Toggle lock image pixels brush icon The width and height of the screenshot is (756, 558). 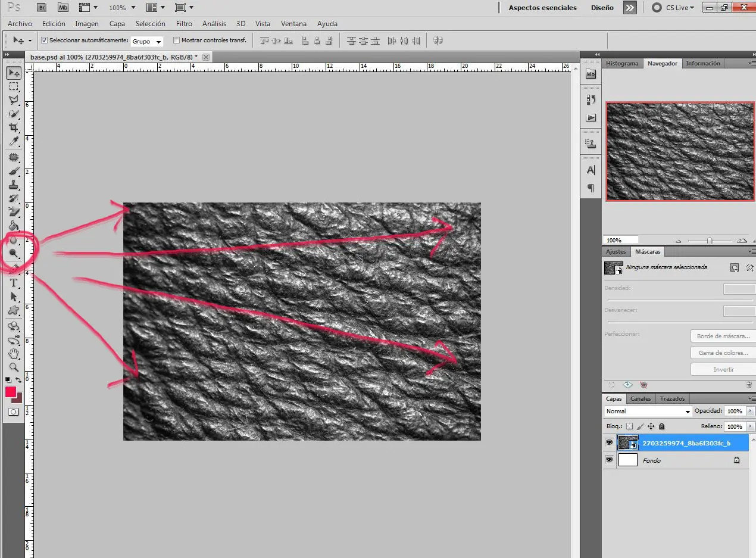pyautogui.click(x=641, y=426)
